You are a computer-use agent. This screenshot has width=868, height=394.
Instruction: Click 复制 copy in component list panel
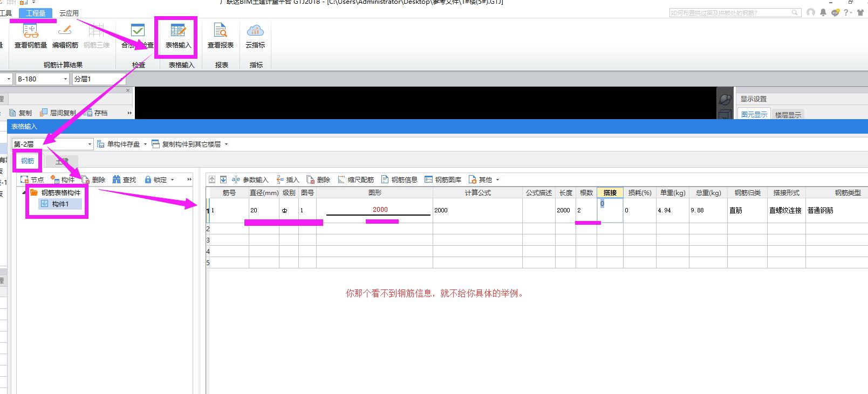tap(20, 113)
